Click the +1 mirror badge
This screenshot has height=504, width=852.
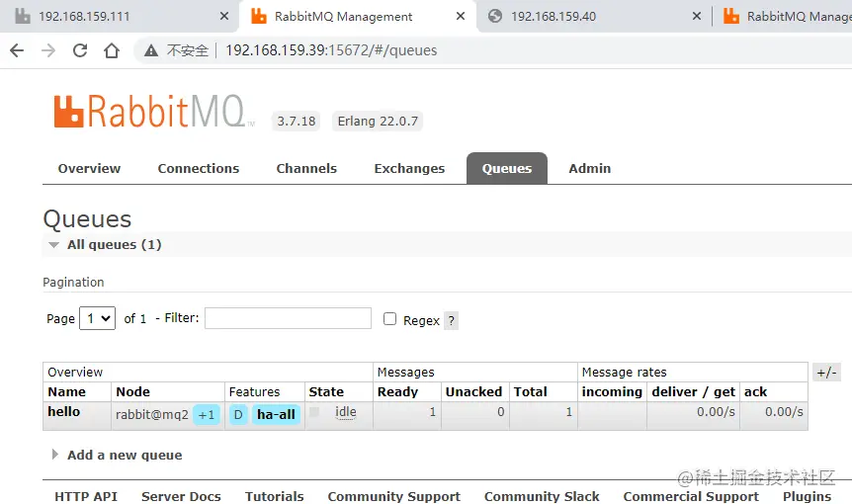point(207,415)
